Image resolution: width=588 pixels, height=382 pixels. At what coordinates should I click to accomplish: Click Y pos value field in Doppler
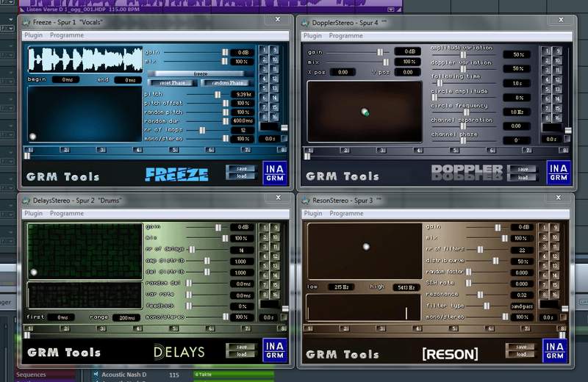408,72
